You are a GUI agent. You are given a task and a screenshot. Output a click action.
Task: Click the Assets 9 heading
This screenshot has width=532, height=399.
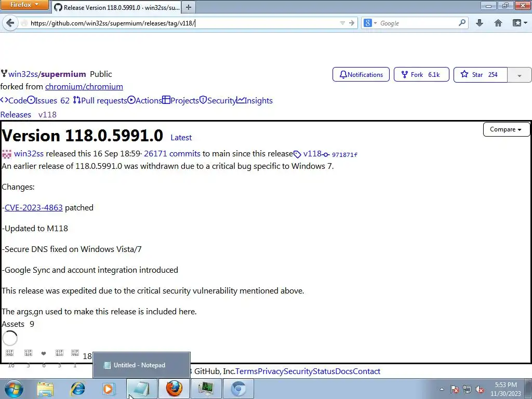(x=18, y=324)
